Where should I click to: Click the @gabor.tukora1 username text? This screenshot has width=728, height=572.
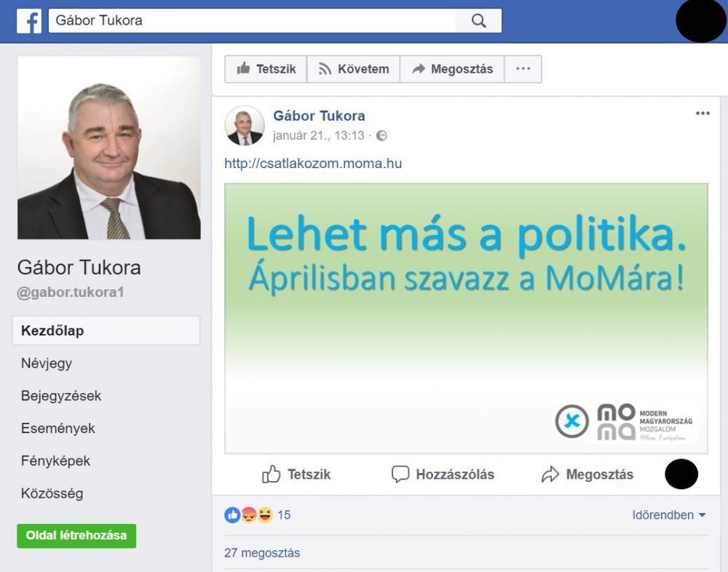71,292
